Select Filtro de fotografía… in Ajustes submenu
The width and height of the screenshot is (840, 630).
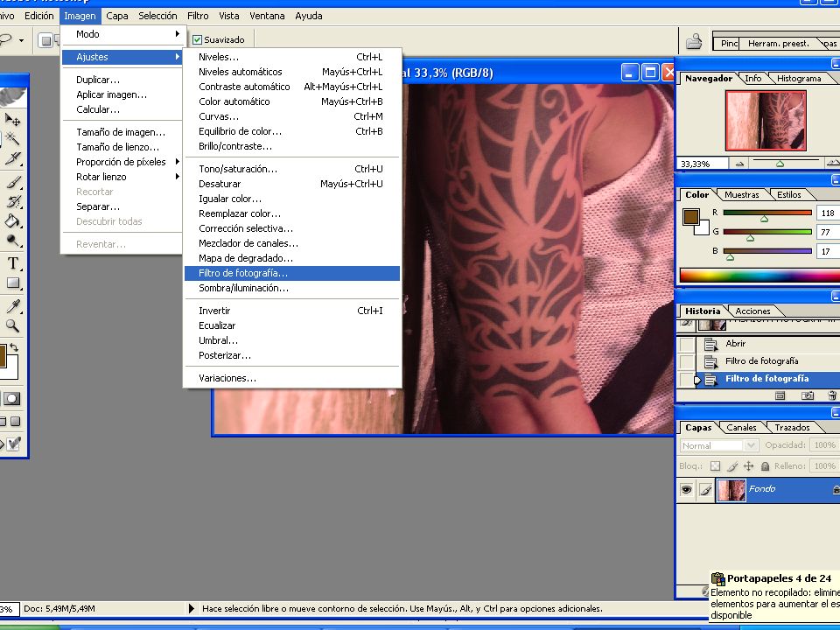coord(292,273)
